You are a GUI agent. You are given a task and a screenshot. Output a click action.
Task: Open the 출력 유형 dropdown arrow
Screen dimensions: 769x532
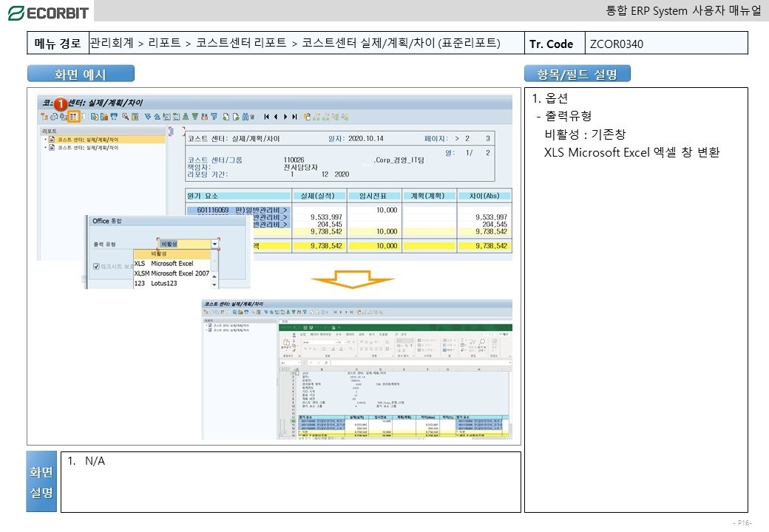215,244
